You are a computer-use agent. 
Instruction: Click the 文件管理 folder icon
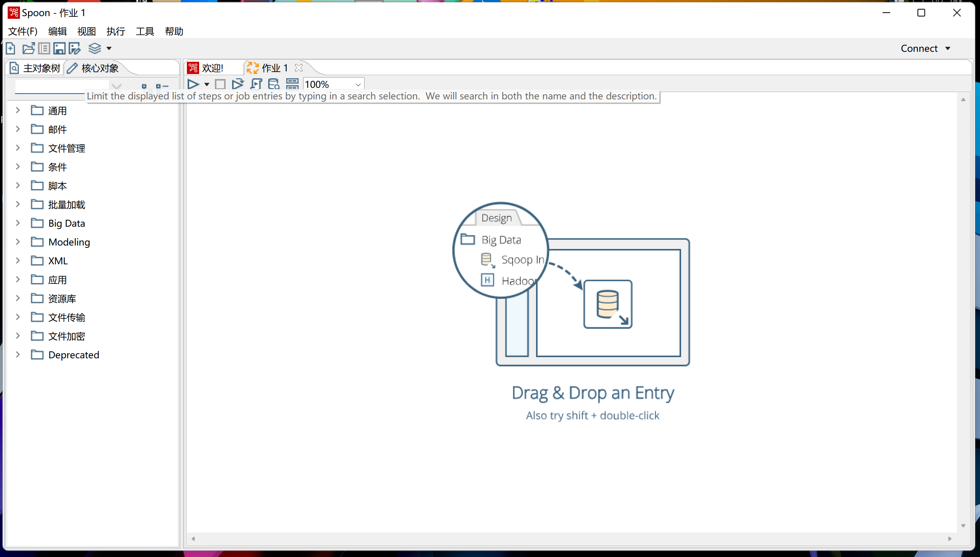tap(37, 148)
